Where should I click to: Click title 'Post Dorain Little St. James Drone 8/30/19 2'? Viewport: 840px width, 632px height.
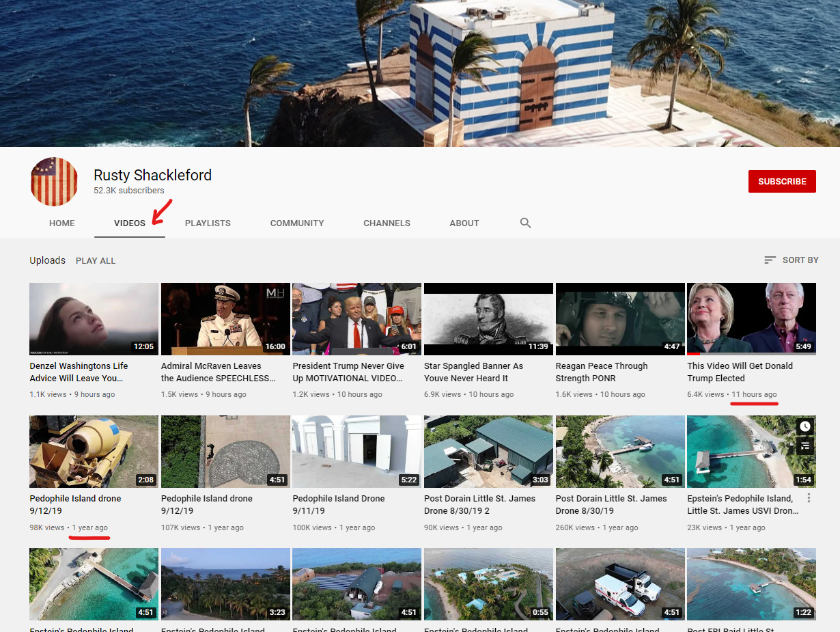click(x=479, y=505)
